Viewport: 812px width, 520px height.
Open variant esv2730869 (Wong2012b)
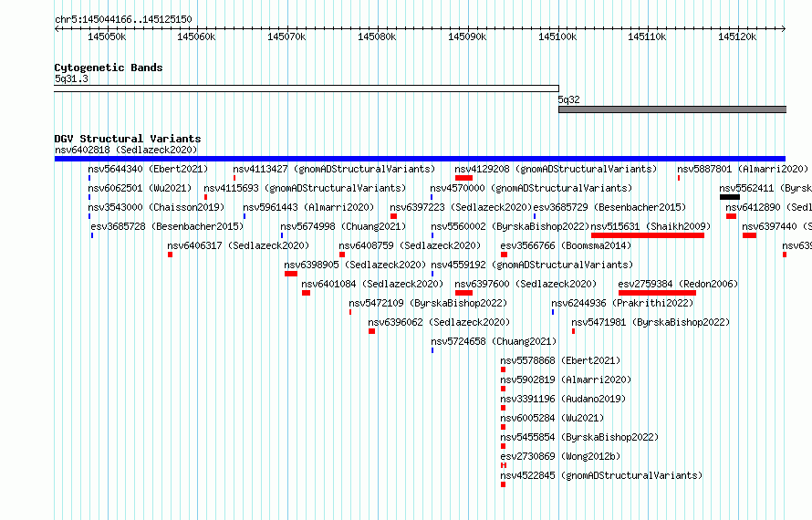pos(560,456)
